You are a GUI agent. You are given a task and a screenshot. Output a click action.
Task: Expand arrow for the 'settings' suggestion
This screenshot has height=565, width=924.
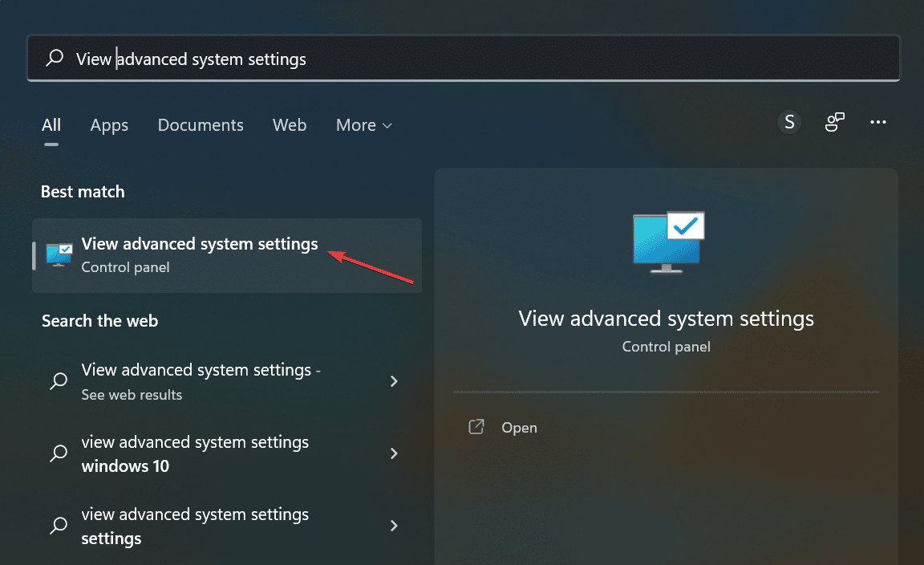coord(395,526)
